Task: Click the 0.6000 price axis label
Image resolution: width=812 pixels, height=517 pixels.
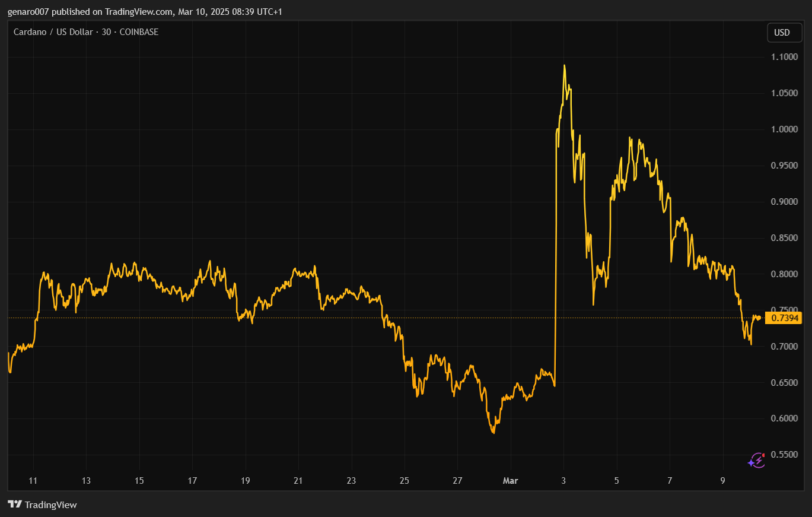Action: 784,419
